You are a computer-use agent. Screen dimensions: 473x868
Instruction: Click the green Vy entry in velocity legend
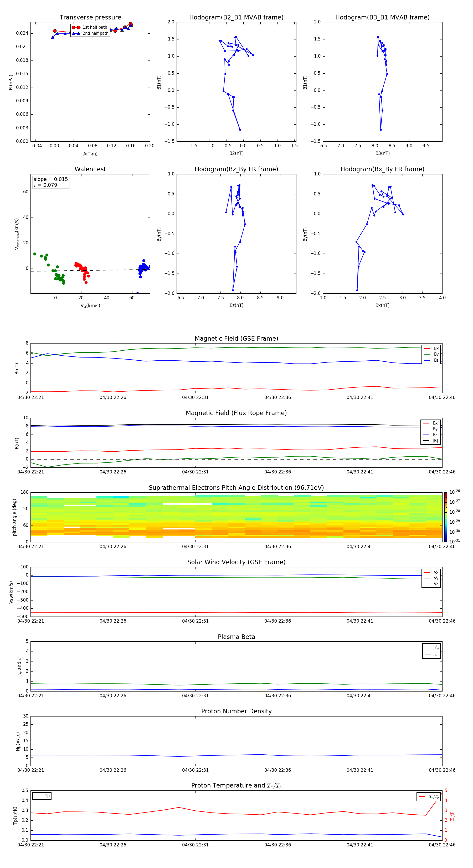tap(431, 578)
